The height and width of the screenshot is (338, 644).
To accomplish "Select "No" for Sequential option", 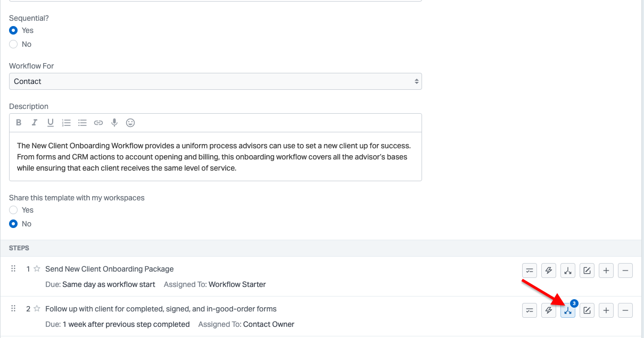I will [14, 44].
